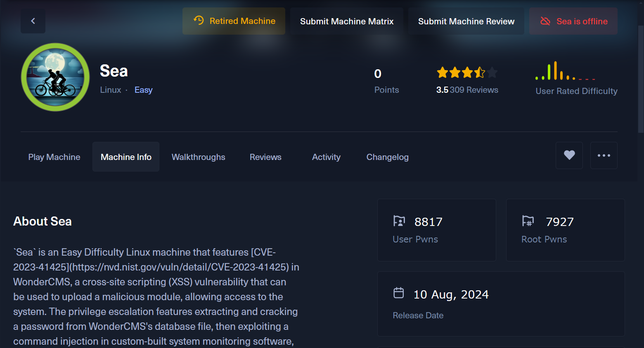Switch to the Play Machine tab
Screen dimensions: 644x348
coord(54,157)
